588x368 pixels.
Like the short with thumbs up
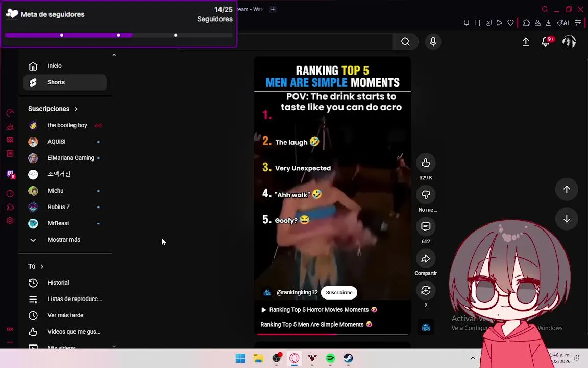click(426, 163)
